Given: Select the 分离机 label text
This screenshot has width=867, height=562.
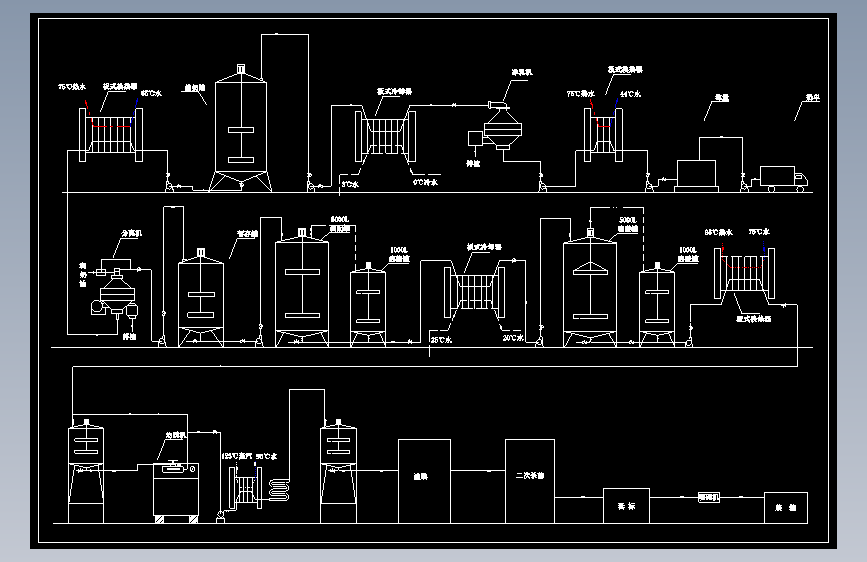Looking at the screenshot, I should [131, 233].
